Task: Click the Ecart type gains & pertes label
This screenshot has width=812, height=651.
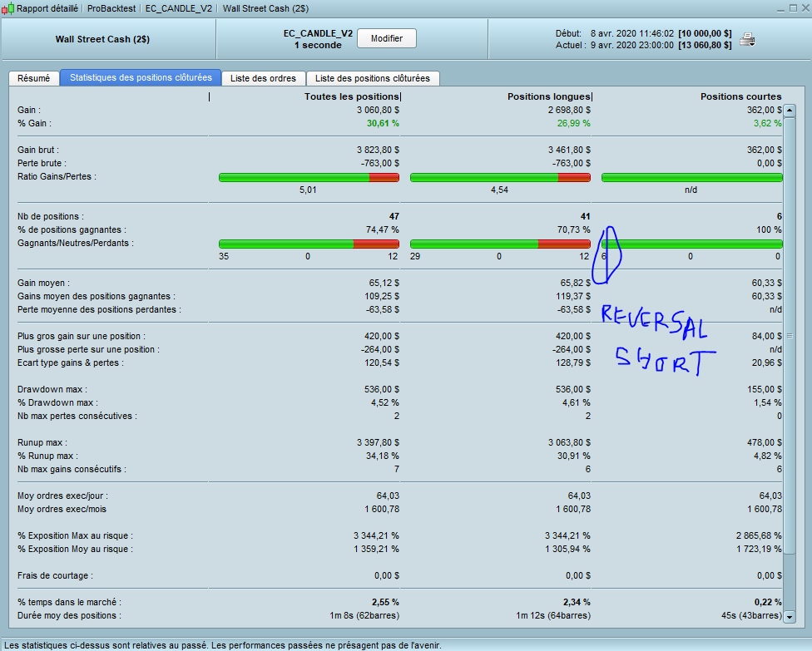Action: click(71, 363)
